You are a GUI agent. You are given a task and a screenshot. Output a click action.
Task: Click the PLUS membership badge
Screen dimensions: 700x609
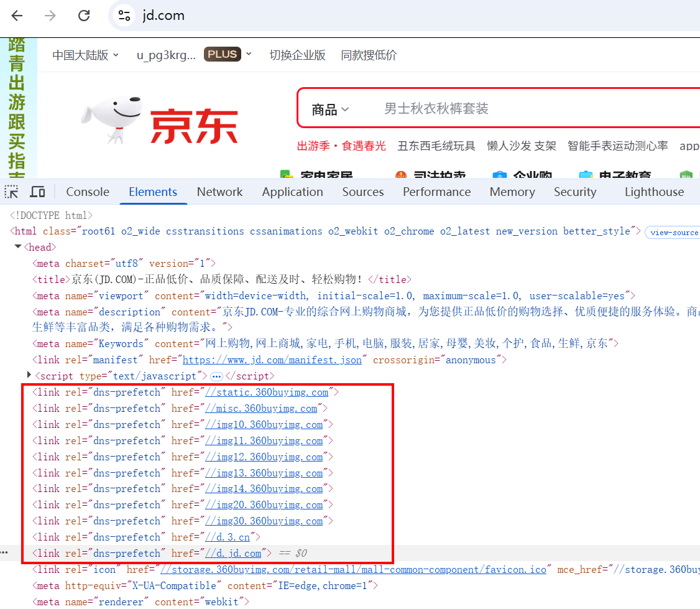click(x=223, y=54)
